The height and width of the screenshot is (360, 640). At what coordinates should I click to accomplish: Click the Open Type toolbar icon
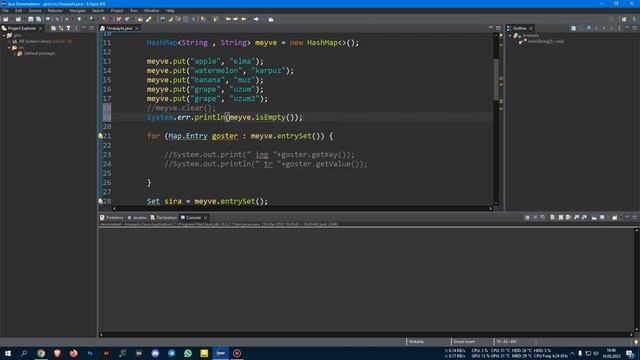click(x=140, y=19)
